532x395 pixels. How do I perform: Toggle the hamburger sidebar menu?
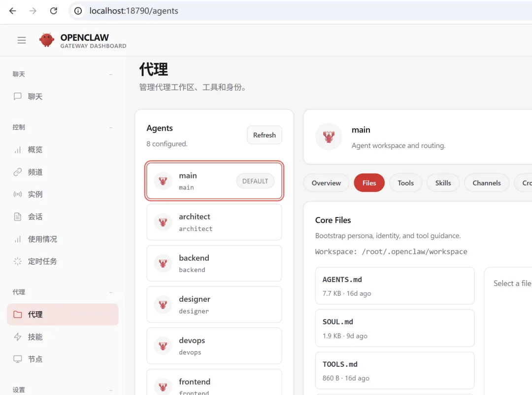[x=22, y=40]
